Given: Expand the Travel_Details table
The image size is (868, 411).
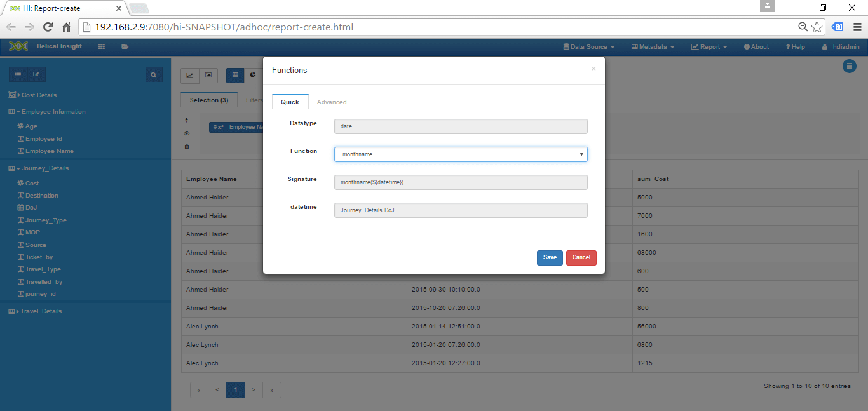Looking at the screenshot, I should (x=18, y=311).
